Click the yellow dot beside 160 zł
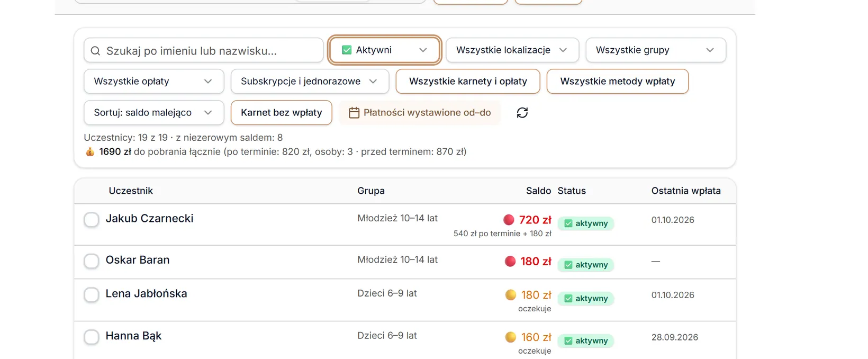 pos(511,337)
